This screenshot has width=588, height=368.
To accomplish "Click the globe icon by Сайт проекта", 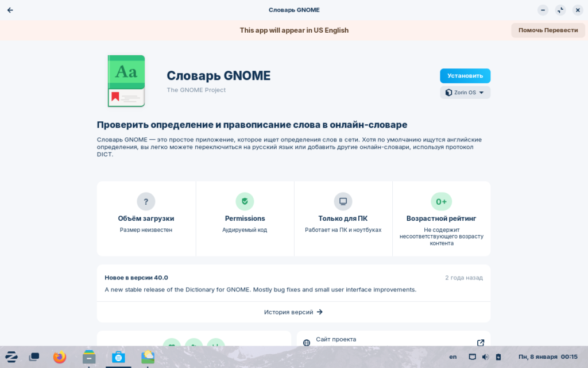I will 307,343.
